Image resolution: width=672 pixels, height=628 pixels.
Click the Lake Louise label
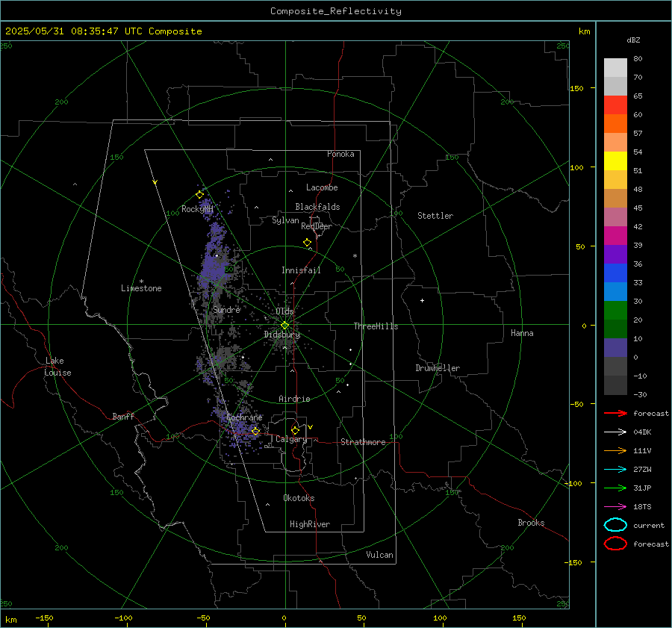click(57, 367)
